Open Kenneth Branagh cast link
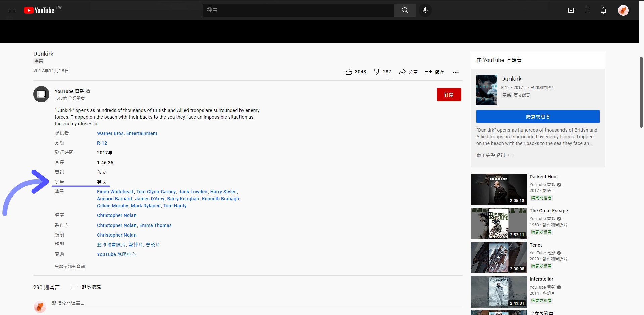 [221, 199]
